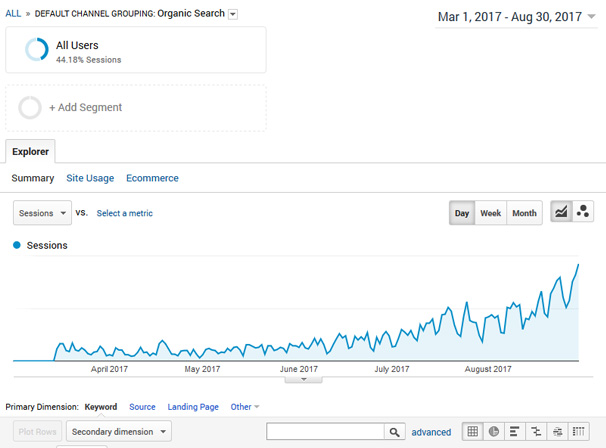
Task: Open the Explorer tab
Action: (30, 152)
